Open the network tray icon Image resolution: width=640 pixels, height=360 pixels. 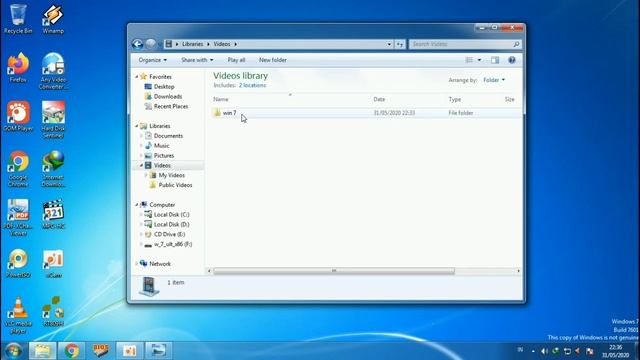tap(567, 351)
